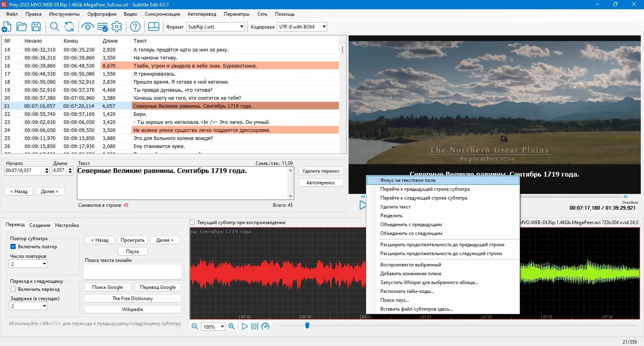Click the Перевод Google button

(158, 287)
